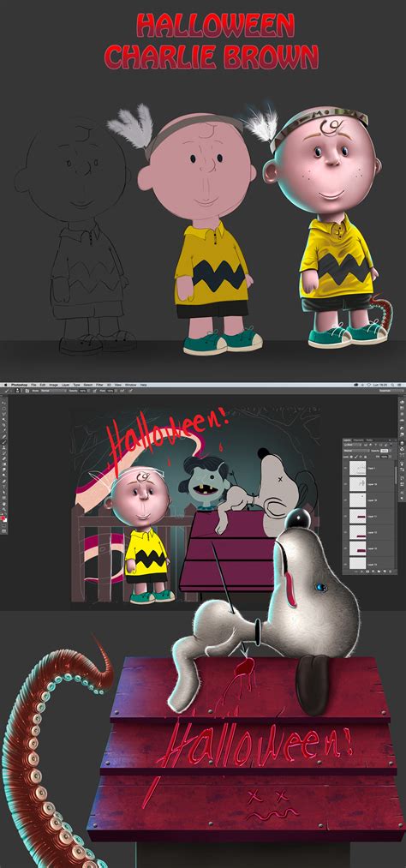Select the Zoom tool

click(4, 509)
